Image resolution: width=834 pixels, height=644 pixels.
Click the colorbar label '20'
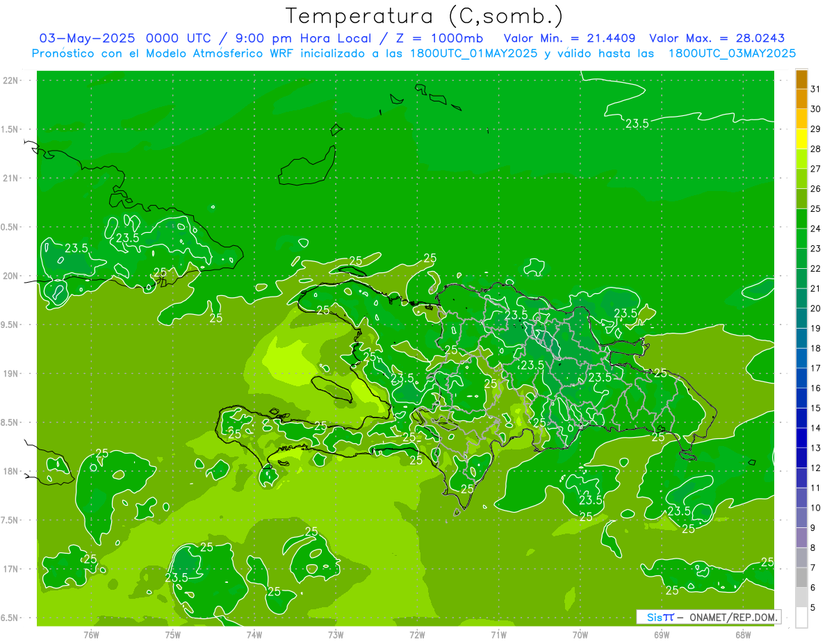(x=816, y=308)
